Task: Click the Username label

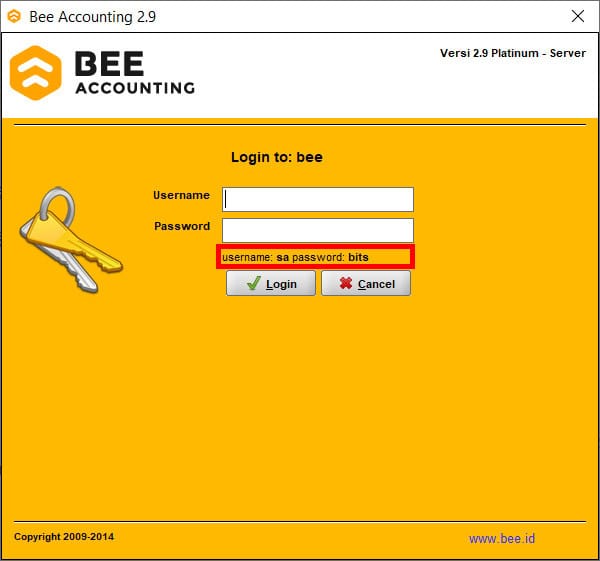Action: point(181,195)
